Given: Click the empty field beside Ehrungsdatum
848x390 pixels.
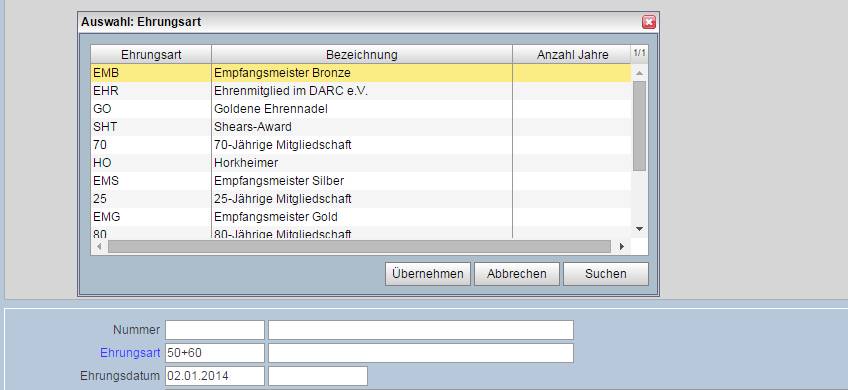Looking at the screenshot, I should click(318, 376).
